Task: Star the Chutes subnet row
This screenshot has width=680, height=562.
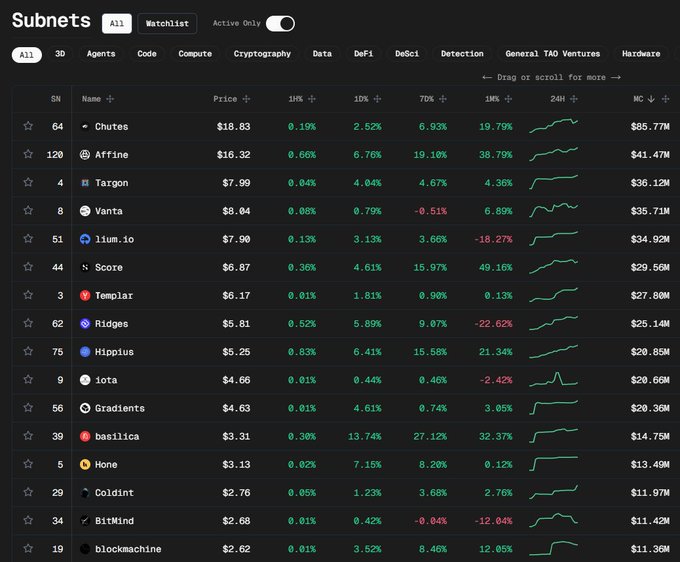Action: pos(28,127)
